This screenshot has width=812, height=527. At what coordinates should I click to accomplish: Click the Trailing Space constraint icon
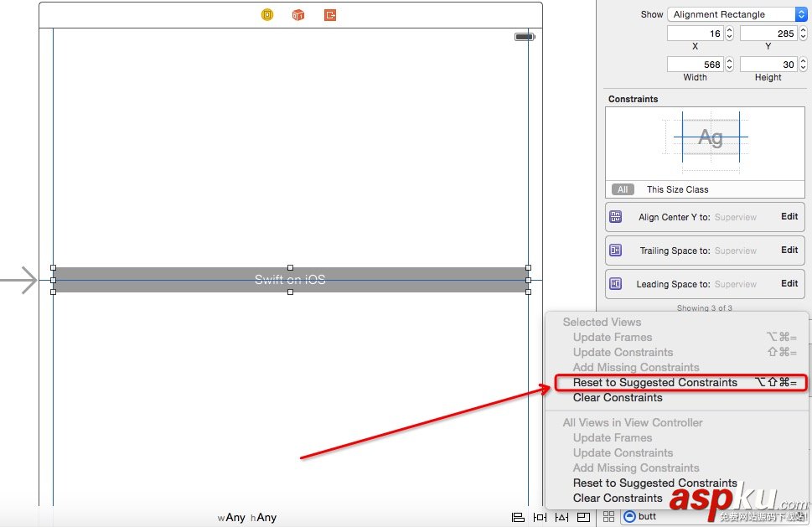615,251
